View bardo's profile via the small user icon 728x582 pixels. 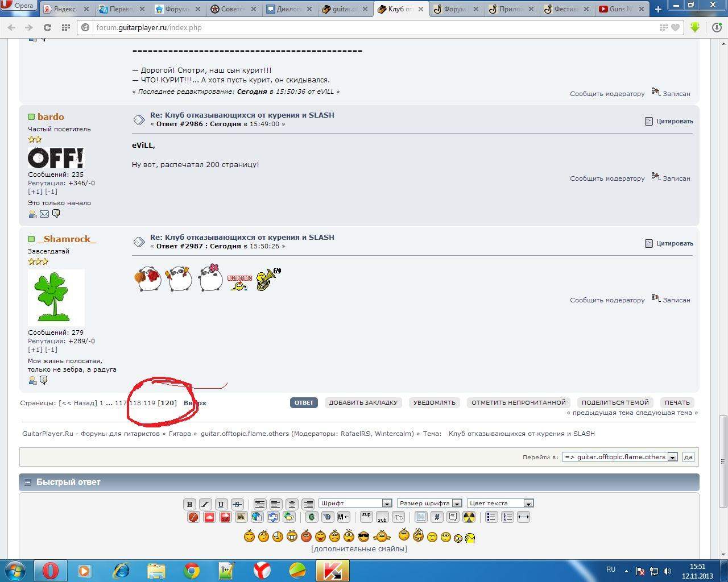pyautogui.click(x=32, y=214)
